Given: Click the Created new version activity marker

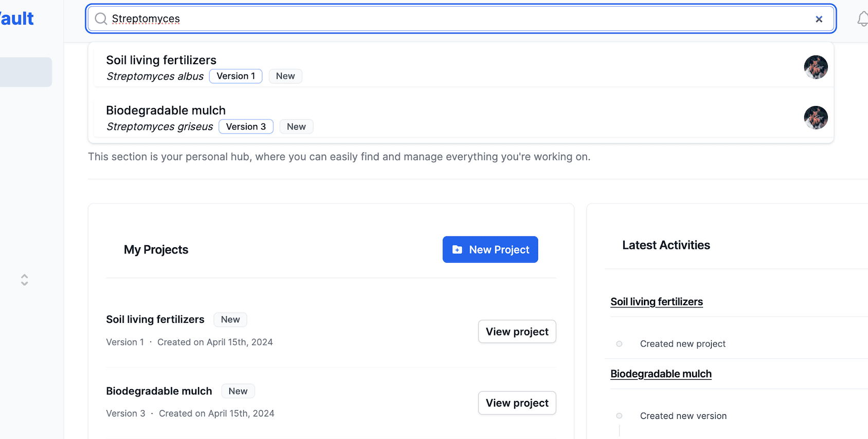Looking at the screenshot, I should 619,416.
